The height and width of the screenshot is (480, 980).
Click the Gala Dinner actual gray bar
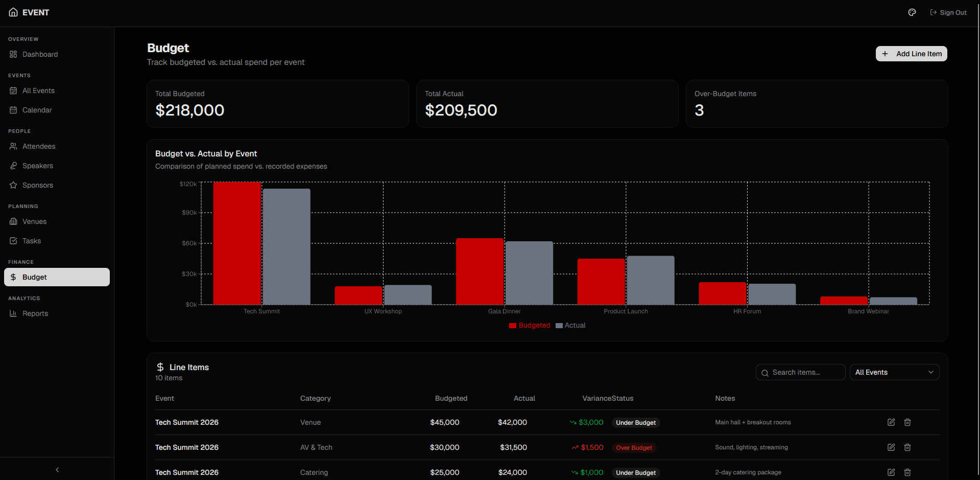point(529,273)
